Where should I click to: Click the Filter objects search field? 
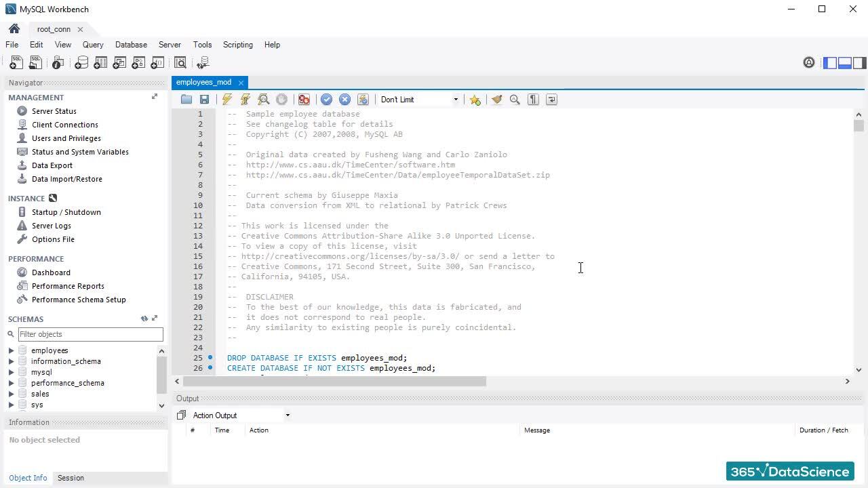[x=90, y=334]
